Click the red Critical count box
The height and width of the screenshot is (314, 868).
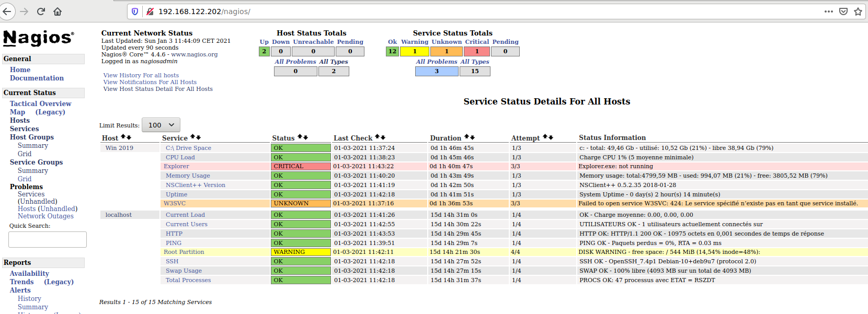pyautogui.click(x=476, y=51)
